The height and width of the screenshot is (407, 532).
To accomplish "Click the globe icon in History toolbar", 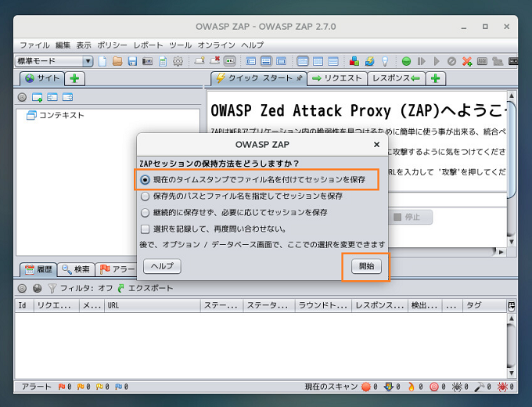I will [38, 289].
